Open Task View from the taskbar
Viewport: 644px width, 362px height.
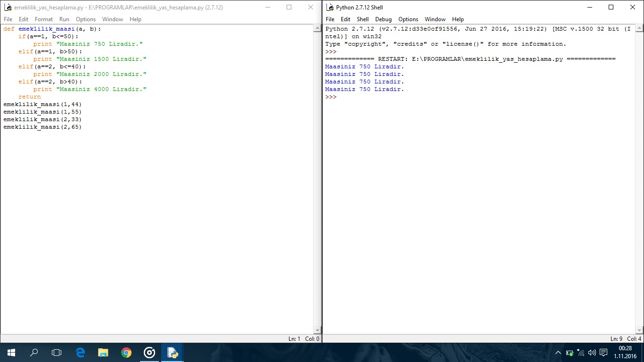tap(57, 353)
